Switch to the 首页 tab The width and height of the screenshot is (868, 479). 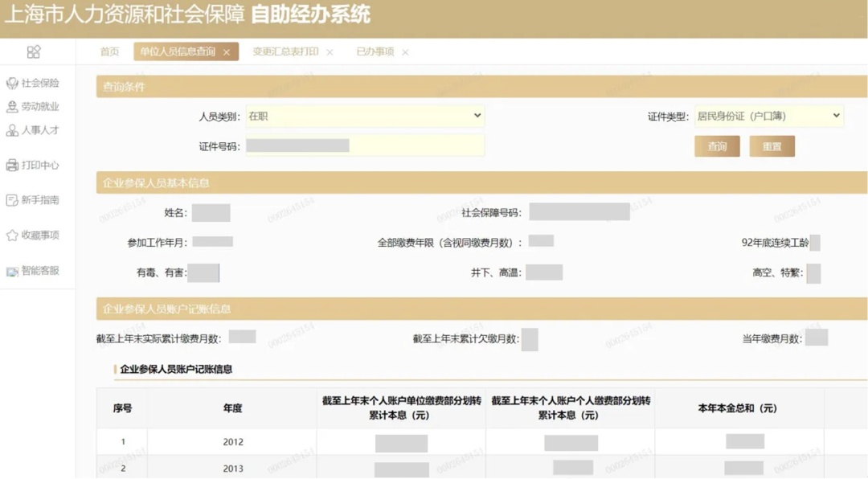109,52
